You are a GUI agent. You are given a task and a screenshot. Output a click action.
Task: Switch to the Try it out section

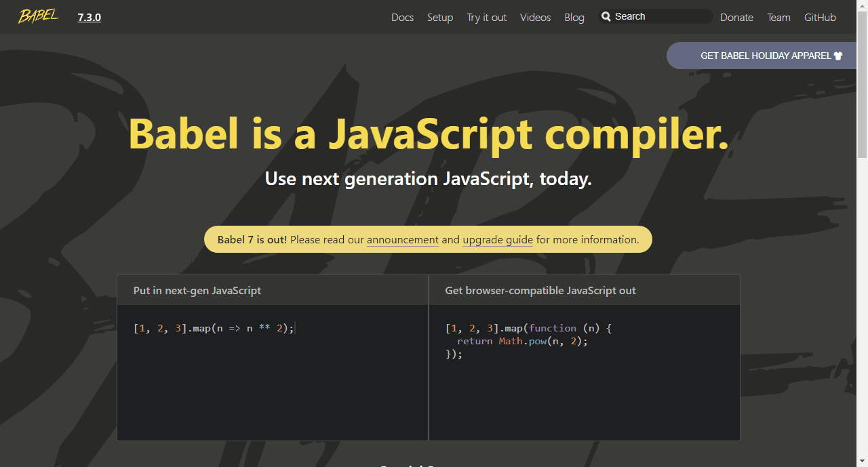[x=486, y=17]
